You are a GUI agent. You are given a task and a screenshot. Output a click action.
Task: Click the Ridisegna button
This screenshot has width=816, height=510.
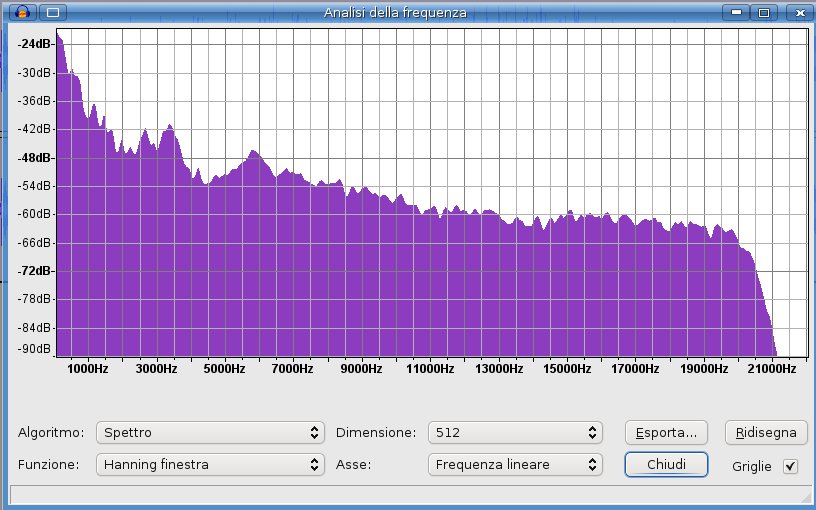(765, 433)
